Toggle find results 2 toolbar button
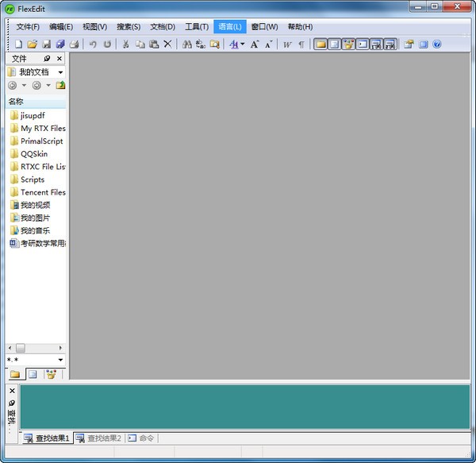 390,44
